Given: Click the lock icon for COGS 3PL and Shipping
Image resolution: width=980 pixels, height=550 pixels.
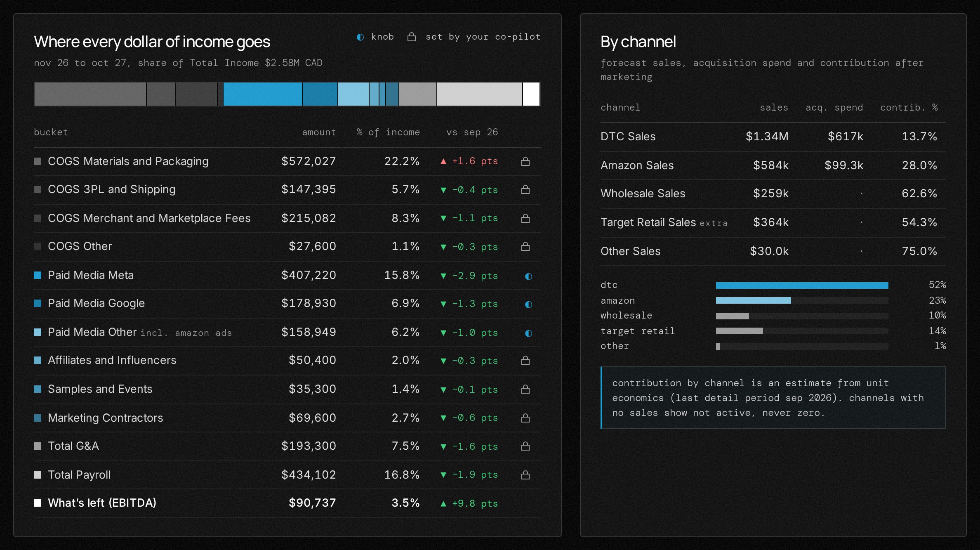Looking at the screenshot, I should click(525, 189).
